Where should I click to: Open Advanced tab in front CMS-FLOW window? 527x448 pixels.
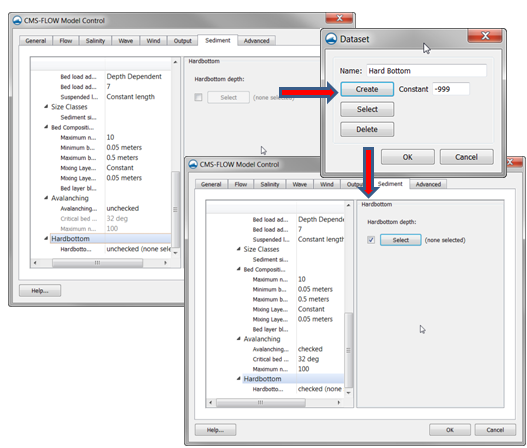(x=428, y=184)
